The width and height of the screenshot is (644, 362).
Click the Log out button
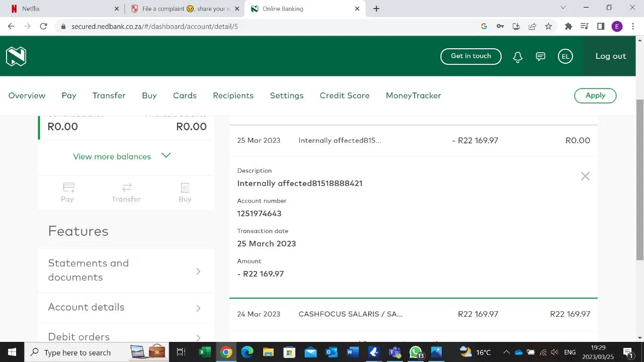pyautogui.click(x=610, y=56)
